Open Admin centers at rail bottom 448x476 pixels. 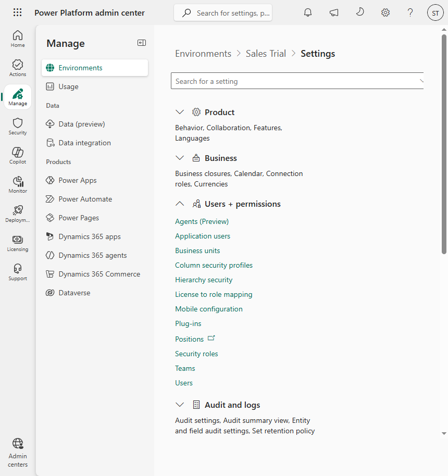pyautogui.click(x=18, y=453)
